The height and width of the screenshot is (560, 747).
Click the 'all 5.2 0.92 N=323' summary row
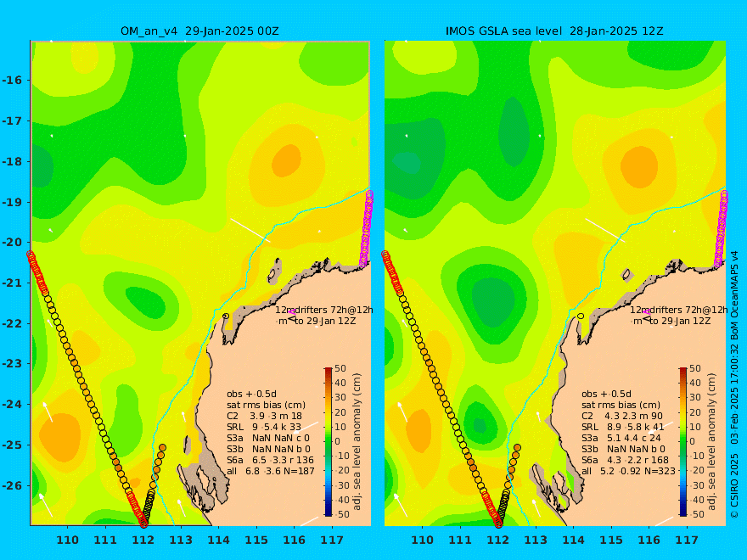tap(629, 471)
